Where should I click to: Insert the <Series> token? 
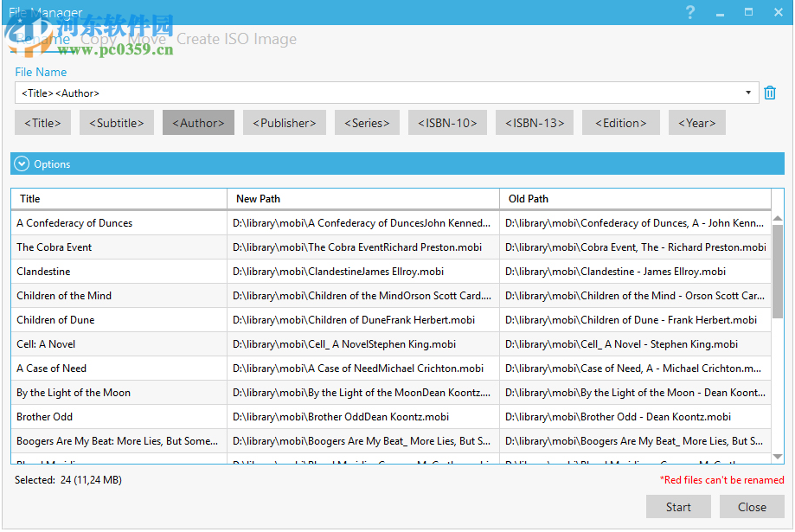[367, 122]
